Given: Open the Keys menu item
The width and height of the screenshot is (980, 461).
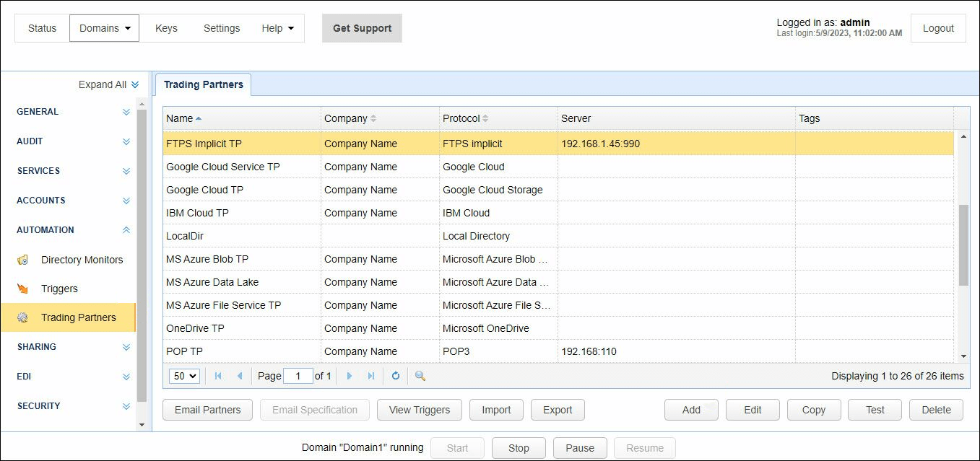Looking at the screenshot, I should pos(166,28).
